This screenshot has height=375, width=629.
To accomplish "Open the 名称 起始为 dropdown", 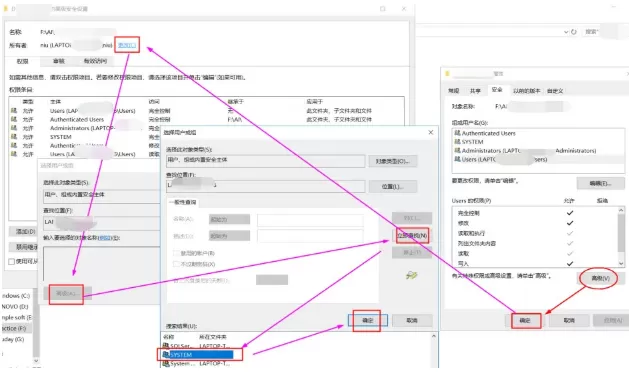I will pos(229,219).
